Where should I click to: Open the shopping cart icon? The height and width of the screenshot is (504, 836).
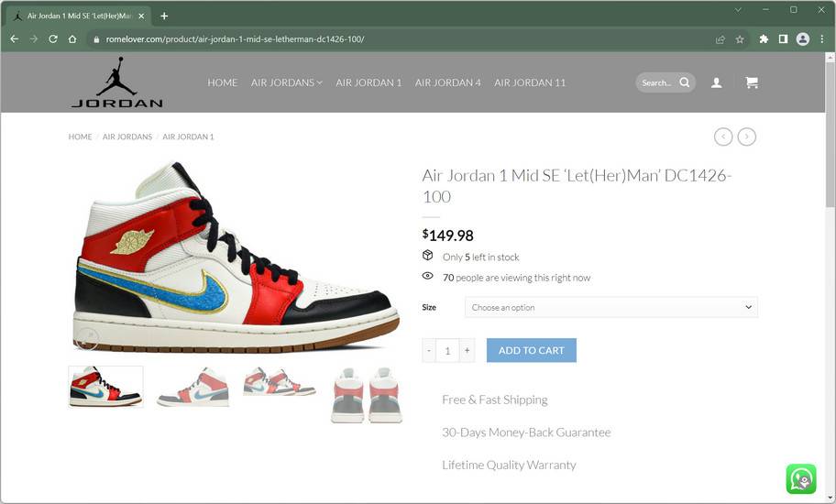(752, 82)
